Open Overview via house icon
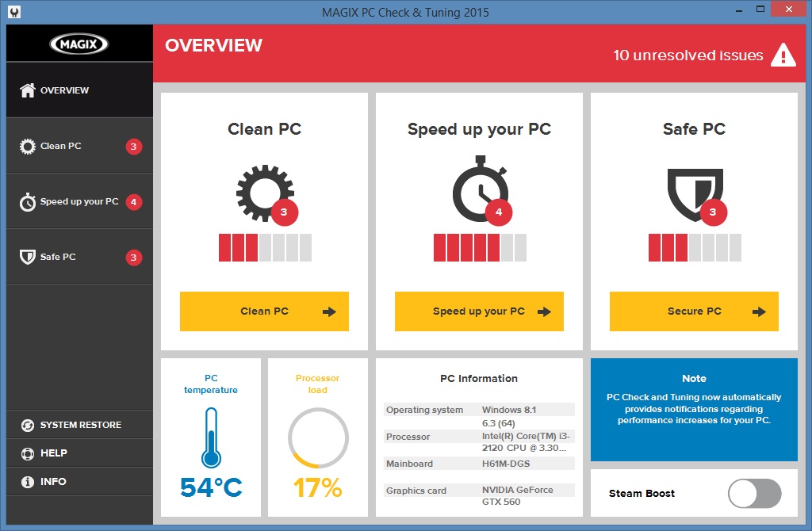Viewport: 812px width, 531px height. [x=28, y=90]
